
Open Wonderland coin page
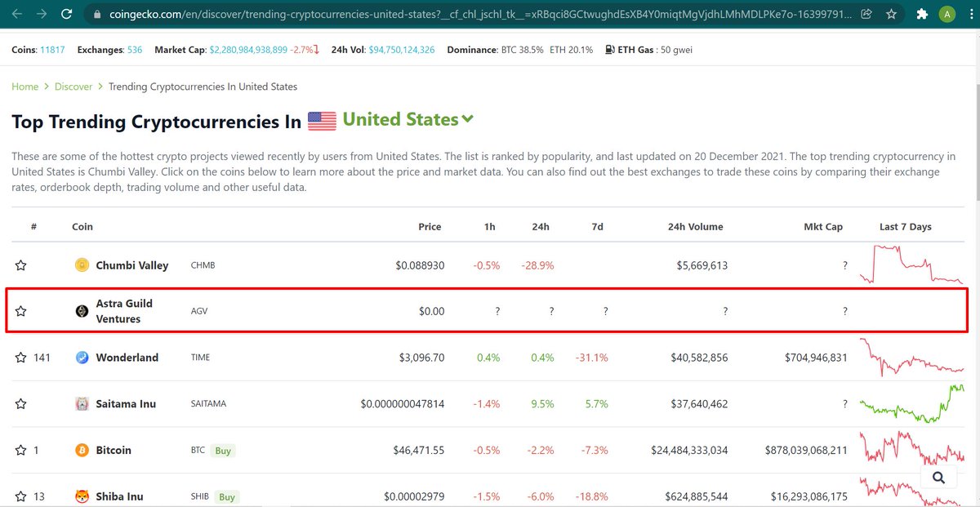pyautogui.click(x=127, y=358)
